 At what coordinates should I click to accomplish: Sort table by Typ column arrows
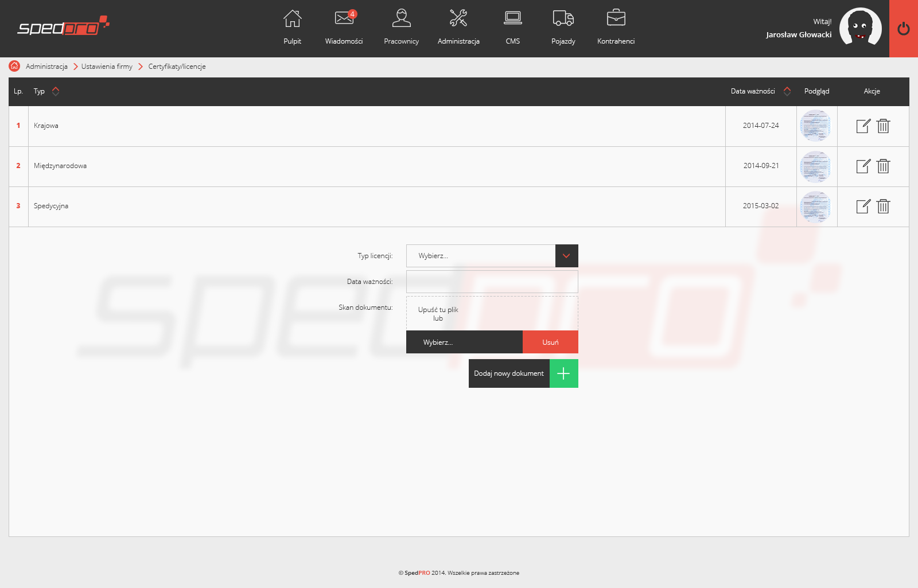[x=56, y=91]
